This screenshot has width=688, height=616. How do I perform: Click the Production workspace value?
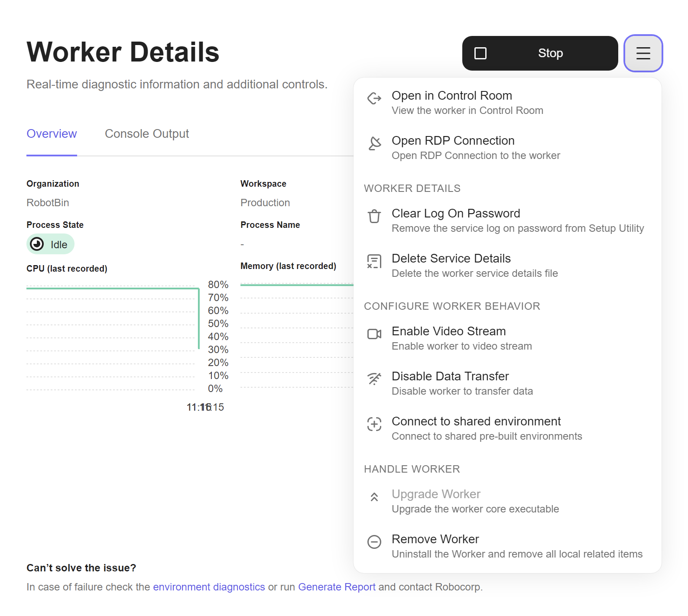tap(265, 203)
